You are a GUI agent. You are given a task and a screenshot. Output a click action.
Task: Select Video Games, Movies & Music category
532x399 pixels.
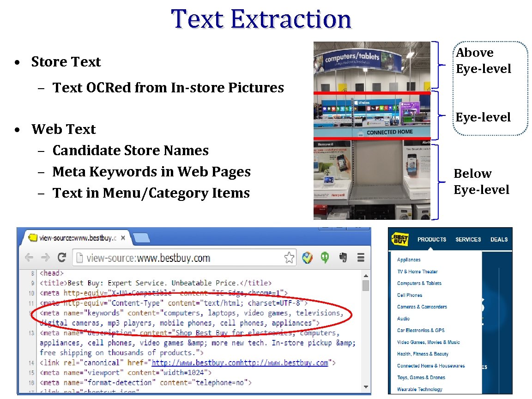(428, 342)
